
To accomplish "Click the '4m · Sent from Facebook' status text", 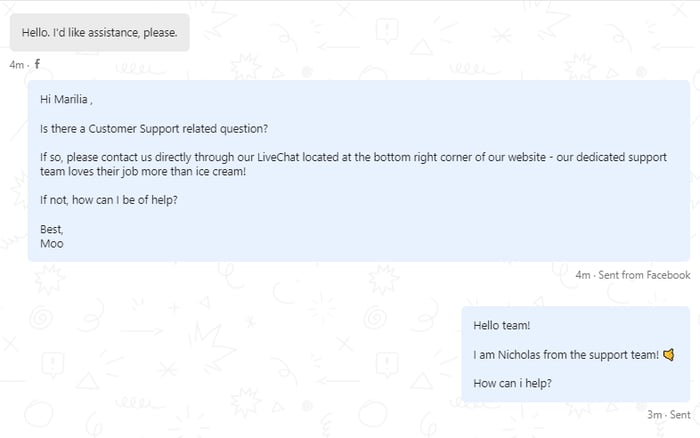I will coord(632,275).
